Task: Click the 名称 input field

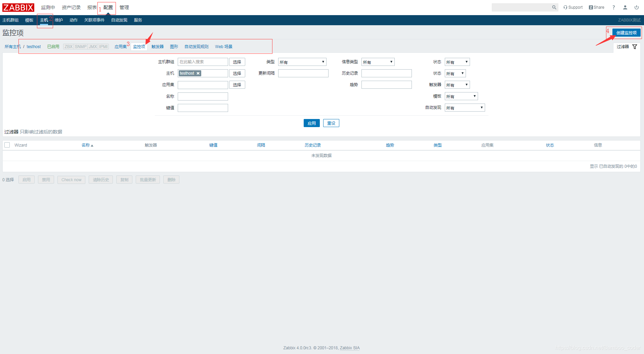Action: point(203,96)
